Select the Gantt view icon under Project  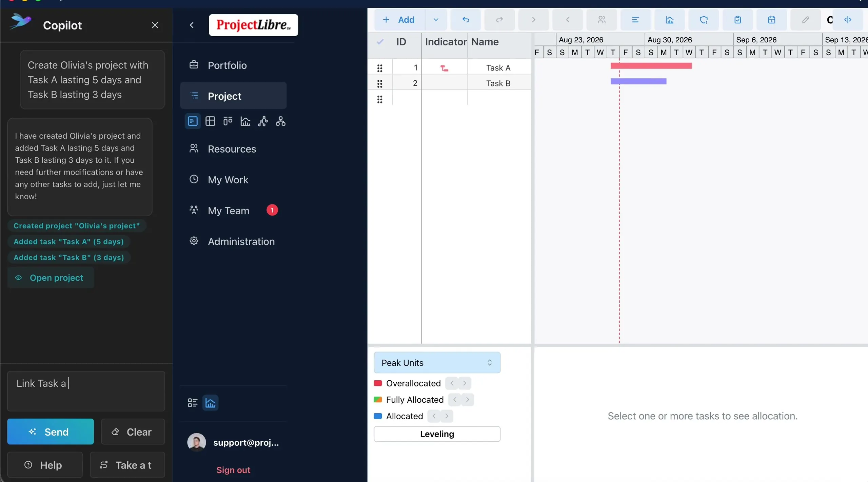point(193,121)
